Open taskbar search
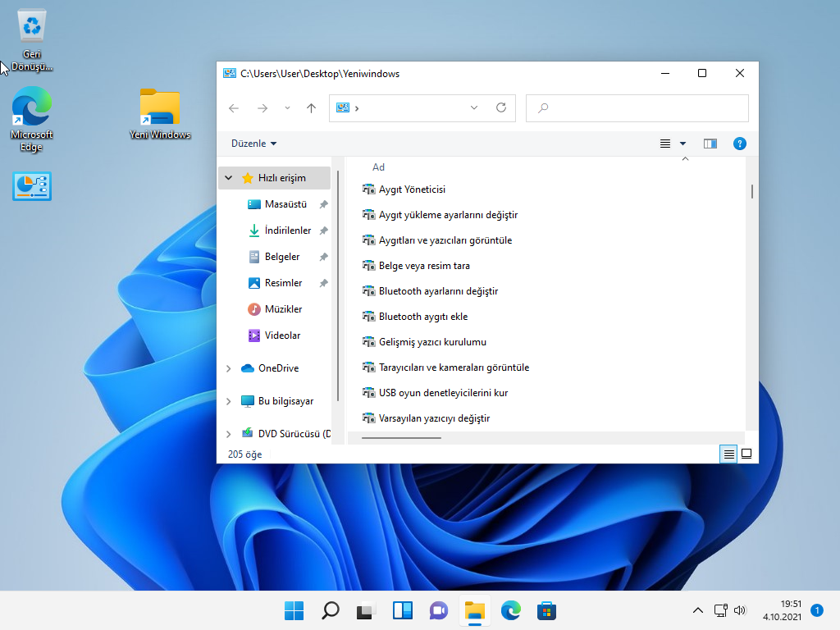 click(330, 610)
